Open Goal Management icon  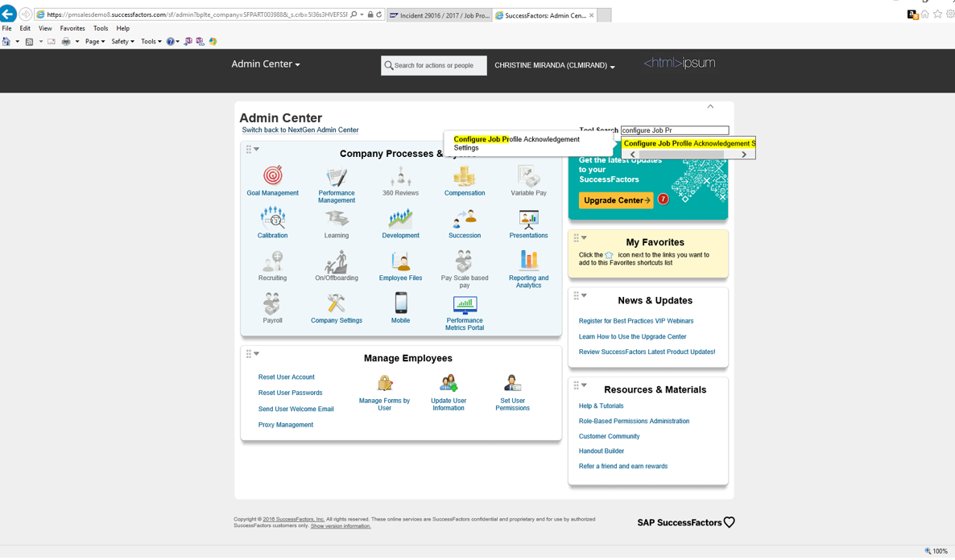pos(272,175)
